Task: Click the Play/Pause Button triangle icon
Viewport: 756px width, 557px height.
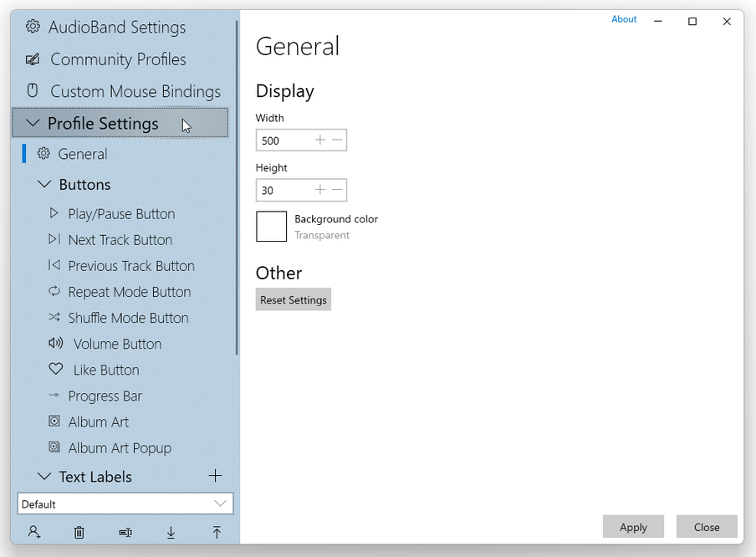Action: pyautogui.click(x=54, y=213)
